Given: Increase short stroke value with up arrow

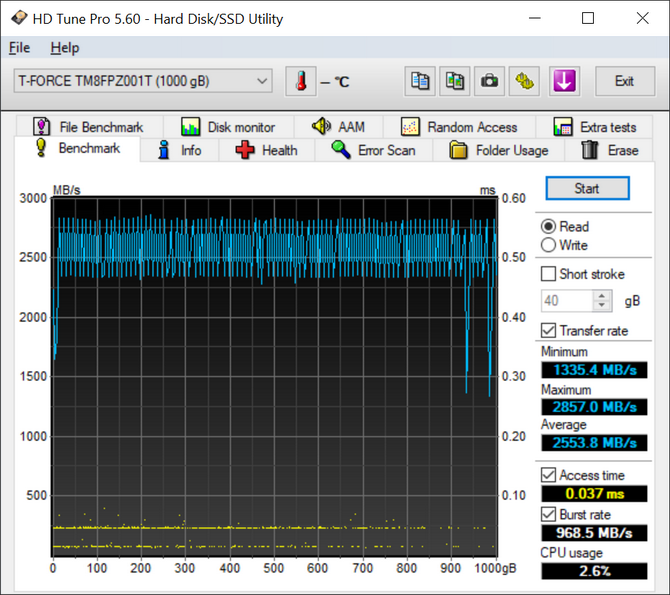Looking at the screenshot, I should 601,295.
